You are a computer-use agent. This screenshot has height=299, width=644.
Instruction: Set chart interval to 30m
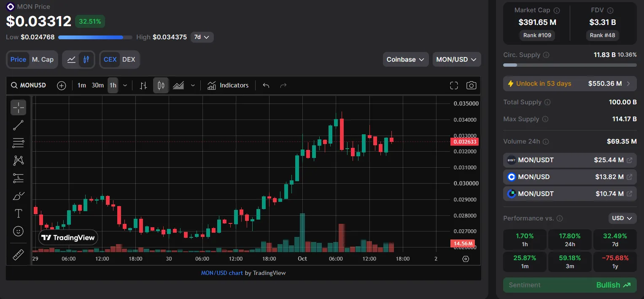click(97, 86)
